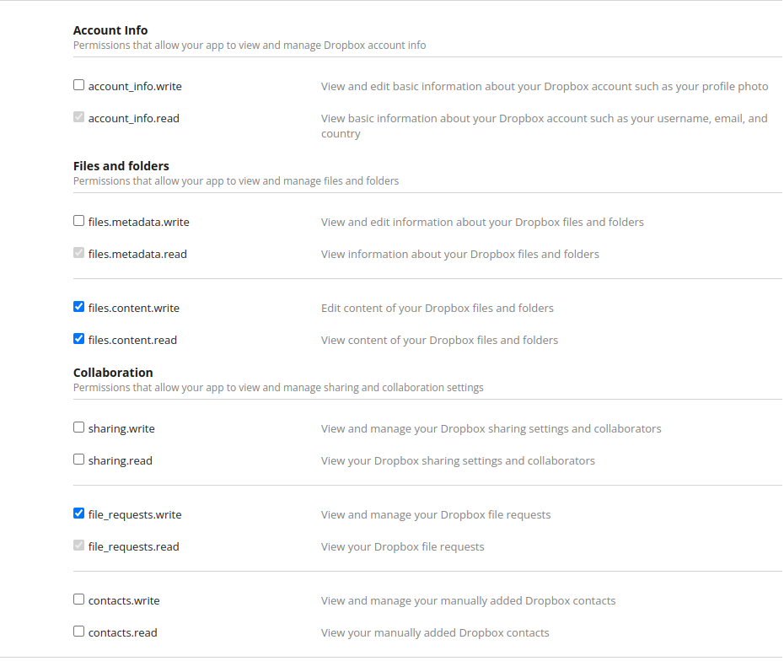Click the files.metadata.read checkbox
This screenshot has height=672, width=784.
(x=78, y=252)
